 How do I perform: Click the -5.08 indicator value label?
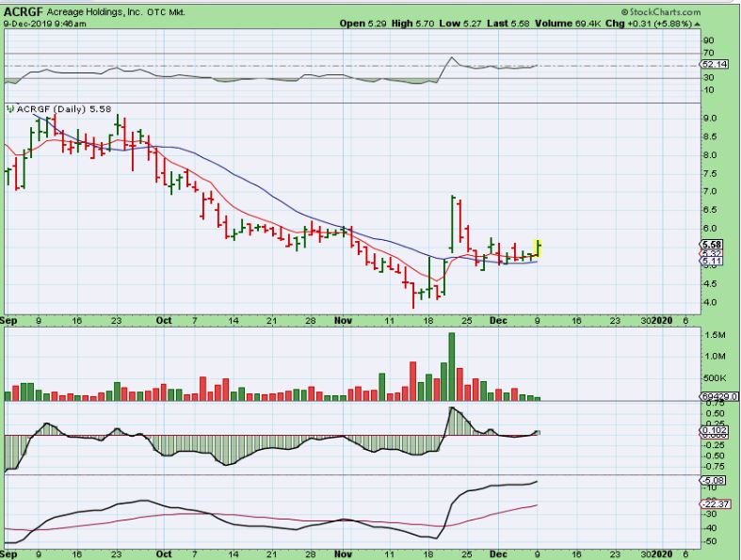tap(714, 480)
